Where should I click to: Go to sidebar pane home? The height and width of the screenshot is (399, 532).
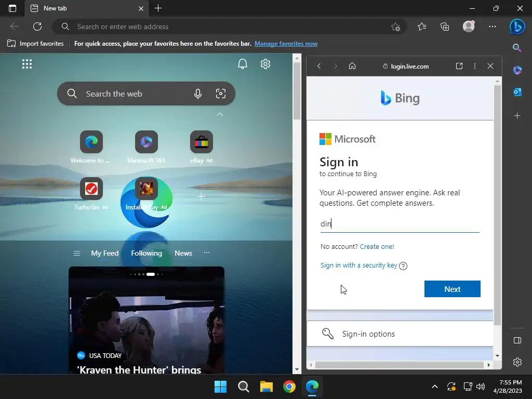coord(352,66)
